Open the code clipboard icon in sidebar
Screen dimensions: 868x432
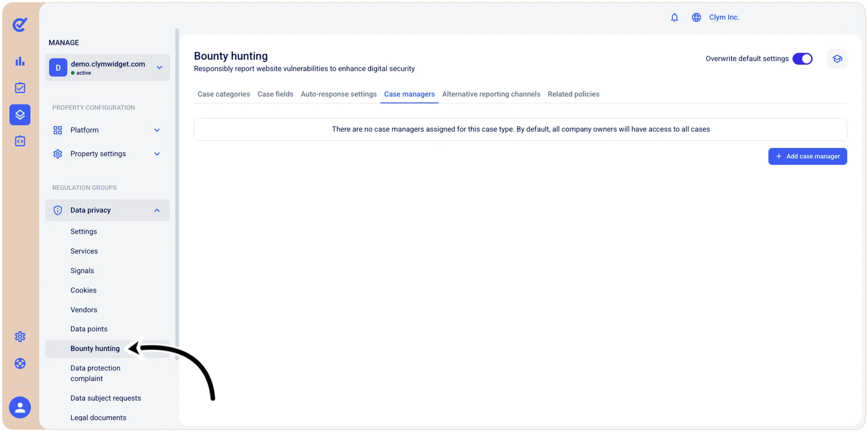[20, 141]
